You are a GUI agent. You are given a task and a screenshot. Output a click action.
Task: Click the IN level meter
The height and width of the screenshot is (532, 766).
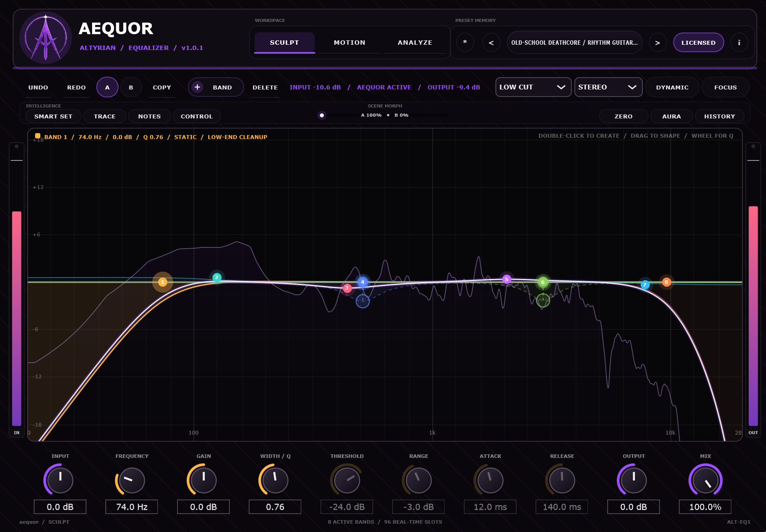pyautogui.click(x=17, y=289)
